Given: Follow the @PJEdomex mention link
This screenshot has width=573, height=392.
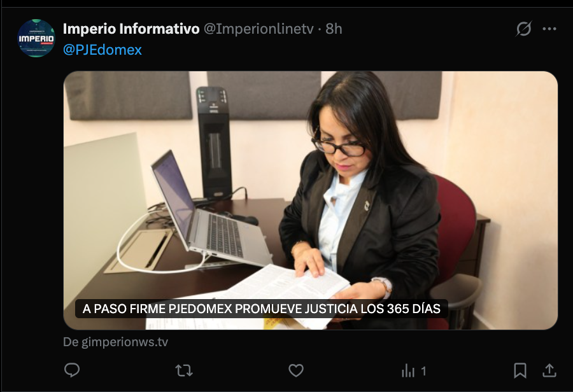Looking at the screenshot, I should (x=103, y=50).
